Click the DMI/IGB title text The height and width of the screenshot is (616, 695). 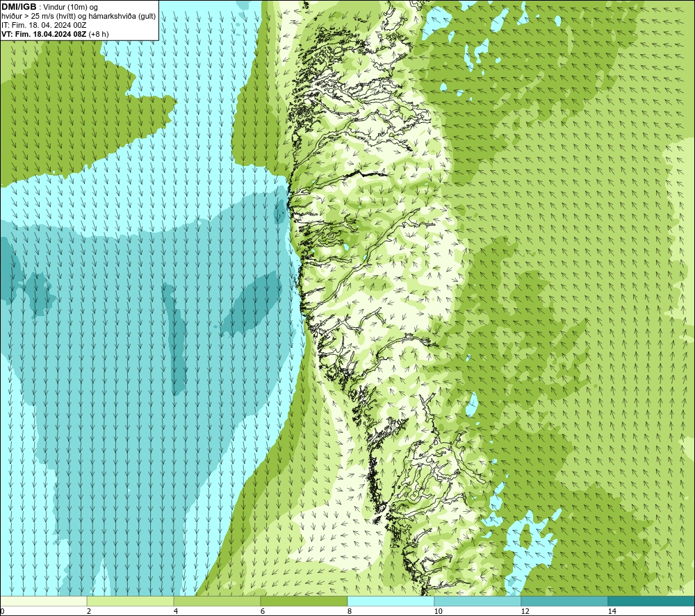coord(19,7)
